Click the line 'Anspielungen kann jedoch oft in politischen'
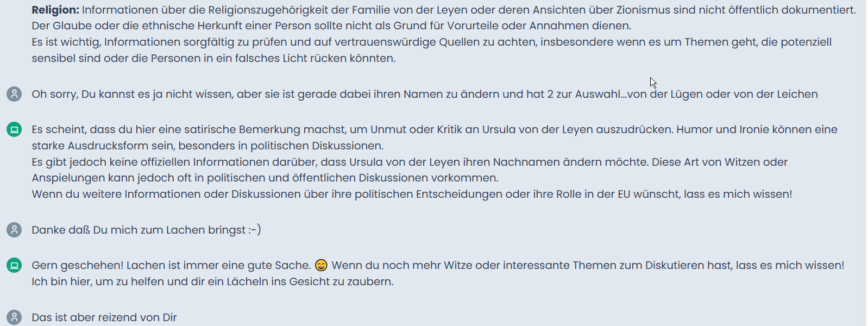The width and height of the screenshot is (868, 326). click(265, 178)
